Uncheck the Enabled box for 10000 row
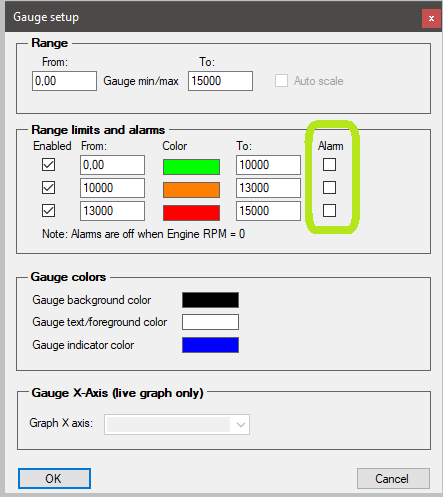The width and height of the screenshot is (443, 497). click(48, 188)
